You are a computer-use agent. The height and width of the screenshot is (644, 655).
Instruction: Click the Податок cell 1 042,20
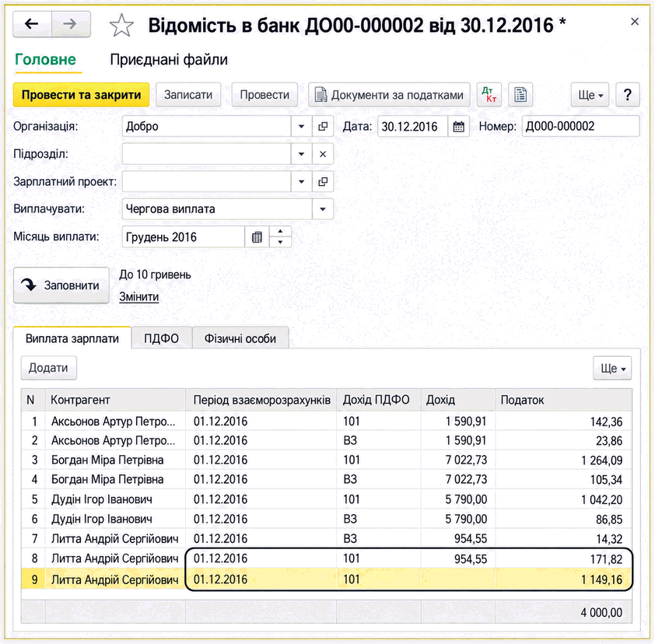click(x=563, y=499)
